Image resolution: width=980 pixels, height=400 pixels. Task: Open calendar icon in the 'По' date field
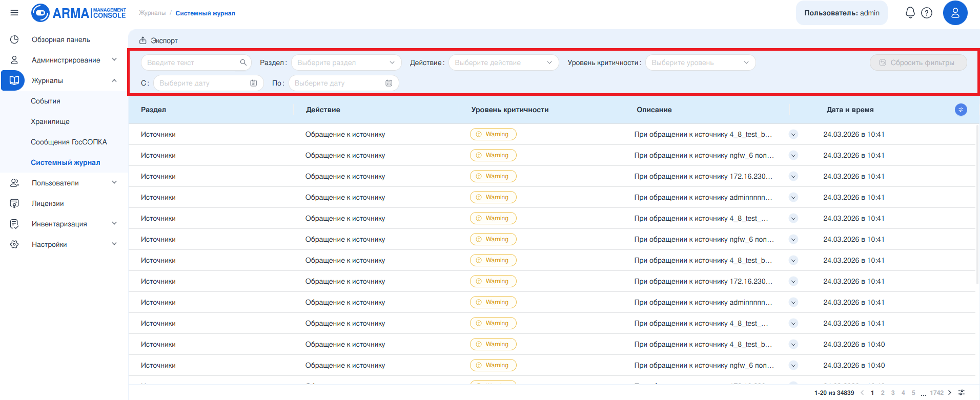pos(389,83)
